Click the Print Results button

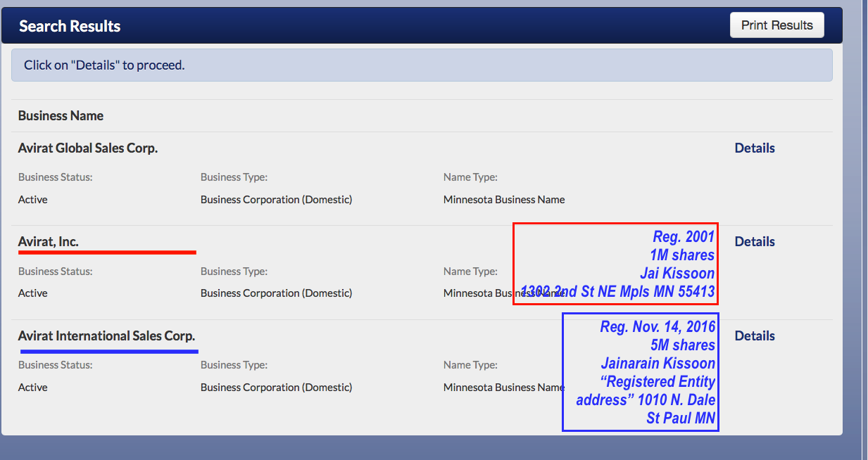(776, 25)
